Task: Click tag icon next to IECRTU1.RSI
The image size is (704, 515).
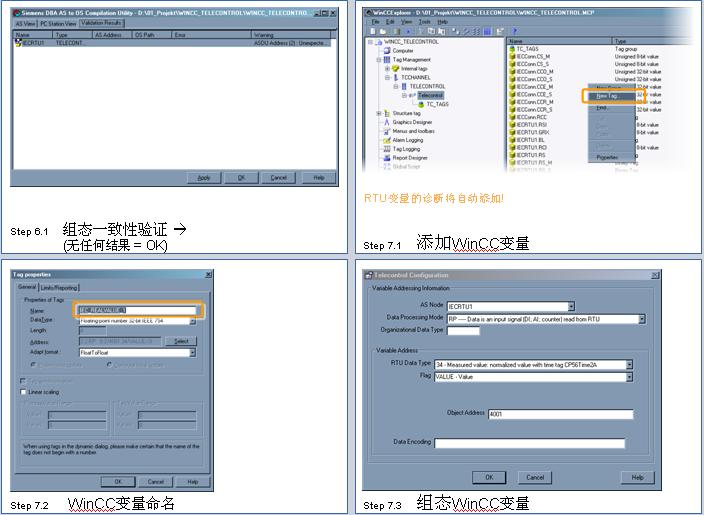Action: tap(512, 125)
